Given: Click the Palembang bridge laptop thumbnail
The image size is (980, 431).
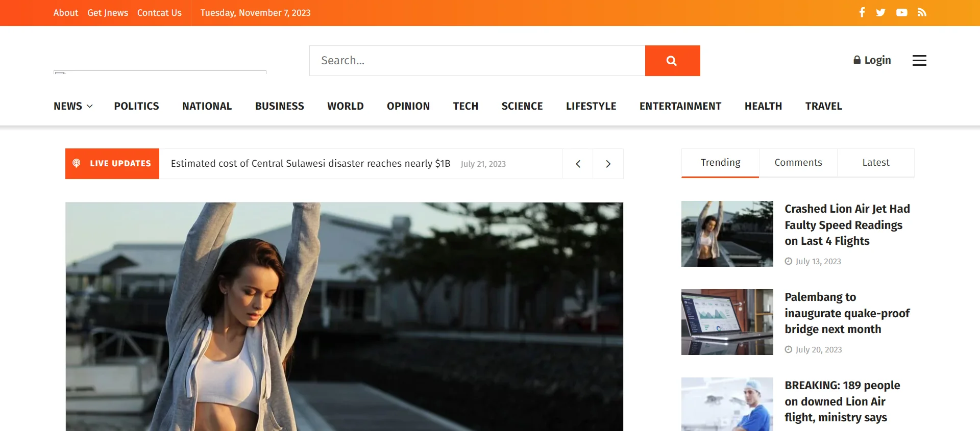Looking at the screenshot, I should [727, 322].
